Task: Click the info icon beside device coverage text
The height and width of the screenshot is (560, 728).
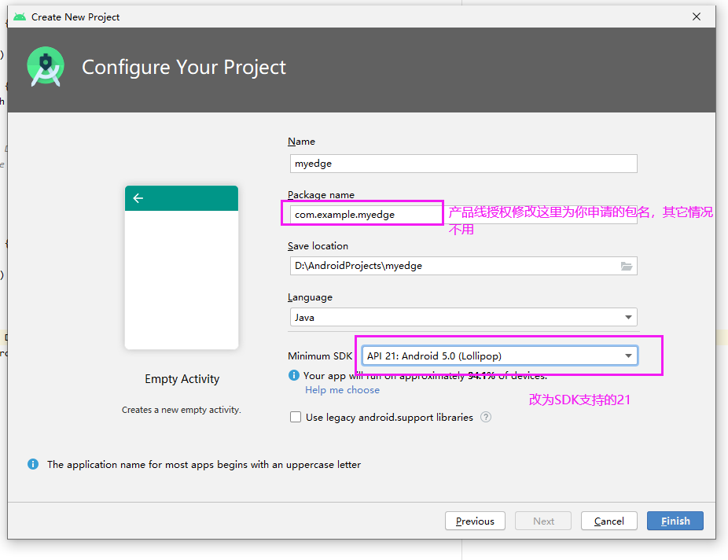Action: (x=293, y=375)
